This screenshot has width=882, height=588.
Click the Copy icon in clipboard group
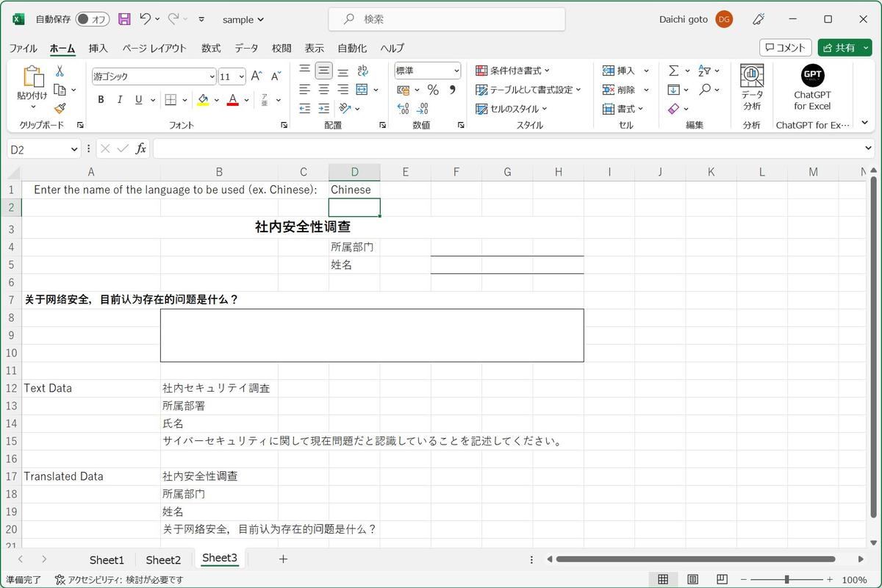click(60, 90)
